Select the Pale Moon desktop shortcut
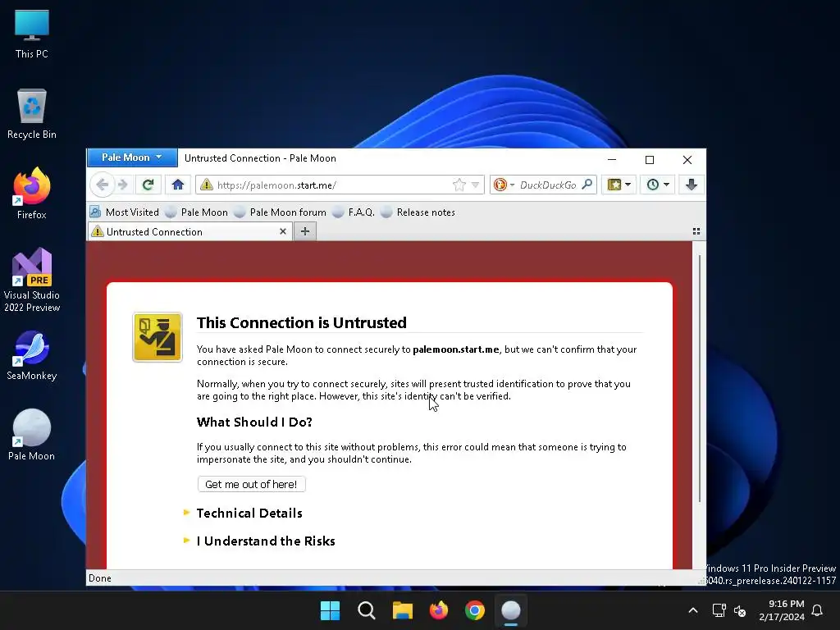840x630 pixels. click(x=32, y=436)
